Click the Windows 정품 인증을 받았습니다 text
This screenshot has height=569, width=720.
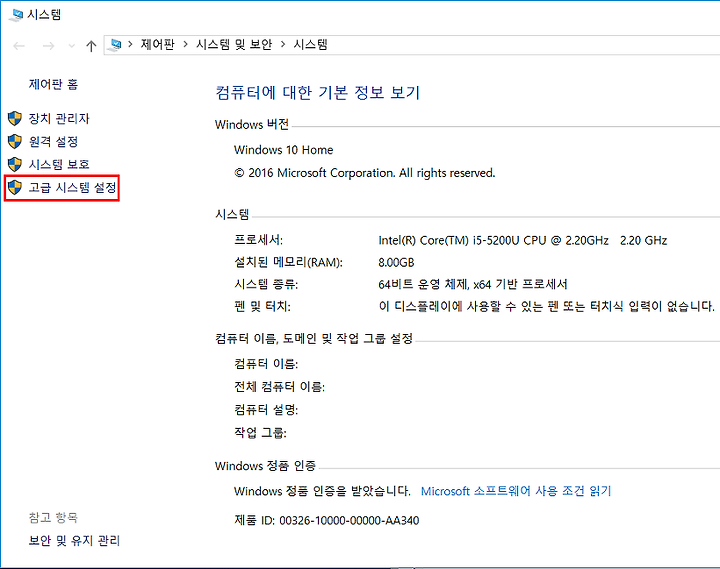[x=322, y=491]
